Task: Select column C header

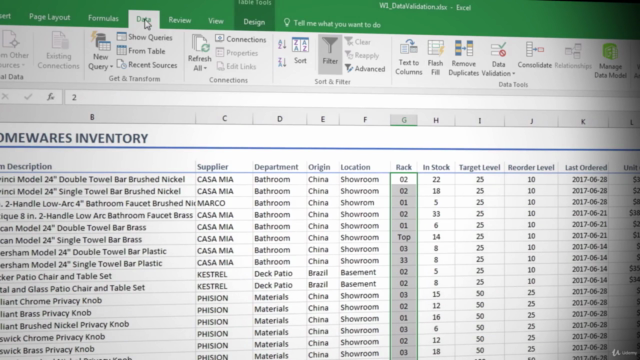Action: coord(224,118)
